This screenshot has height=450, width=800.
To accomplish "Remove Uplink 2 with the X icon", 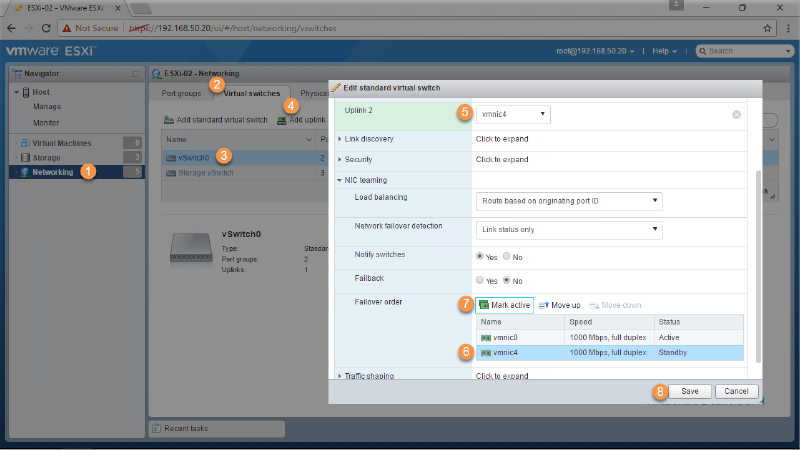I will (x=736, y=115).
